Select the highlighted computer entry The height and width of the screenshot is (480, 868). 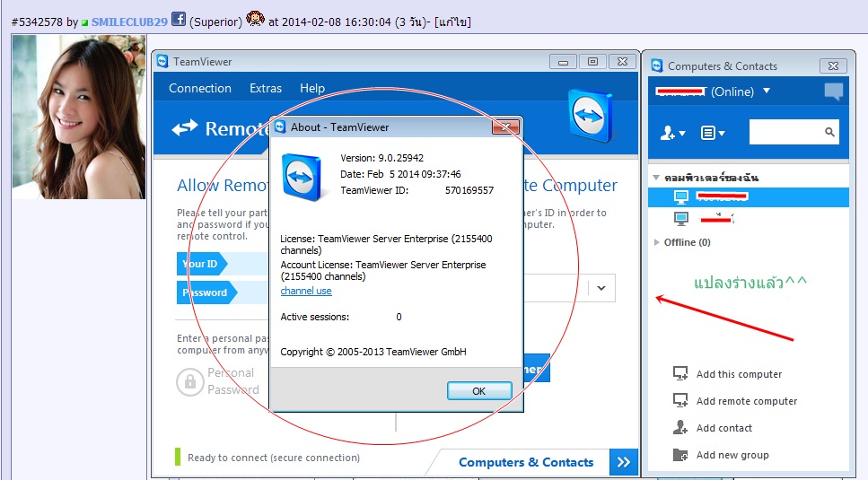pyautogui.click(x=749, y=196)
